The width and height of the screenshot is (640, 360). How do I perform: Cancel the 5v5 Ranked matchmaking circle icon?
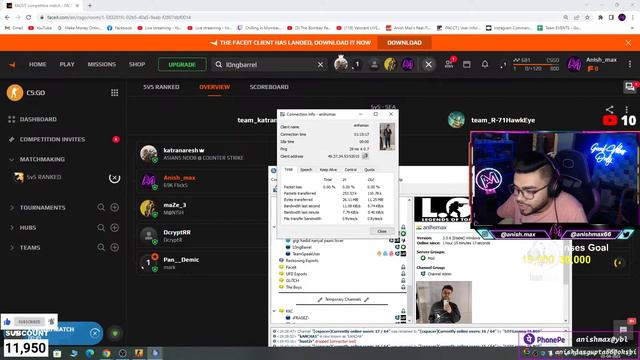[x=114, y=178]
